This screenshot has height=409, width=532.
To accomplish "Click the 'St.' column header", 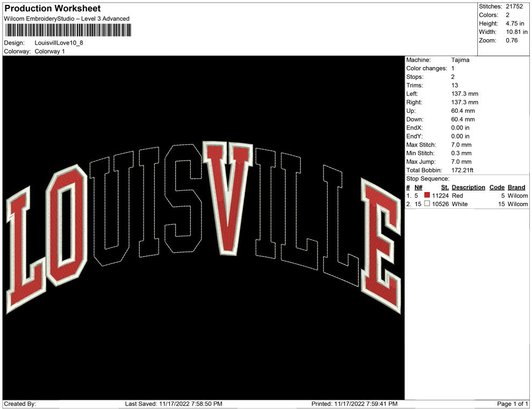I will click(x=445, y=187).
